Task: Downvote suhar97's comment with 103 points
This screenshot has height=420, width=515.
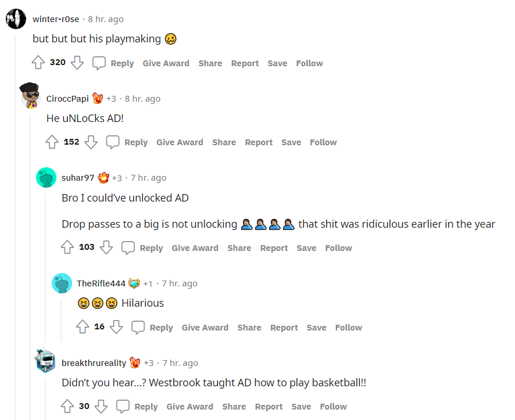Action: 106,247
